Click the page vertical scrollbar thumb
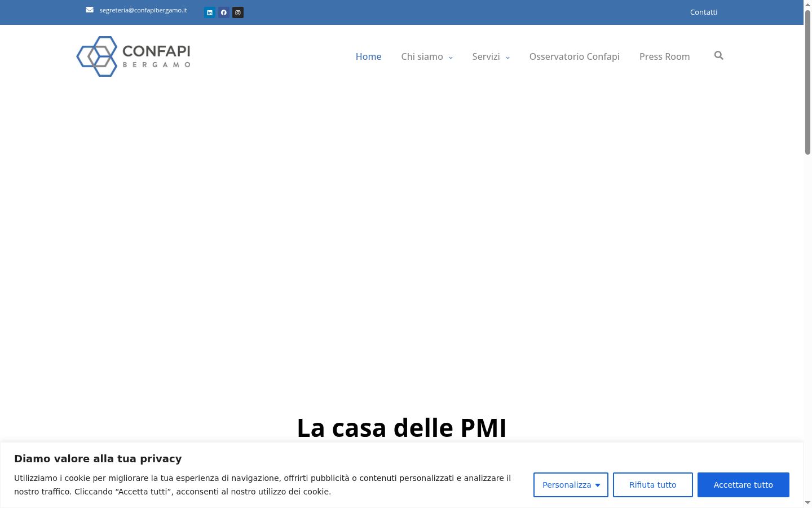Image resolution: width=812 pixels, height=508 pixels. pyautogui.click(x=807, y=82)
